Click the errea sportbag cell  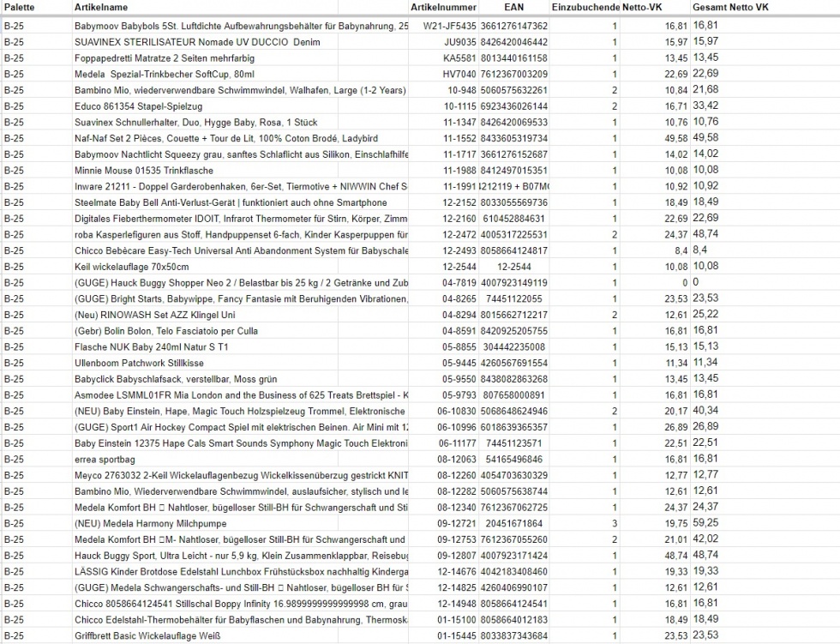tap(105, 460)
